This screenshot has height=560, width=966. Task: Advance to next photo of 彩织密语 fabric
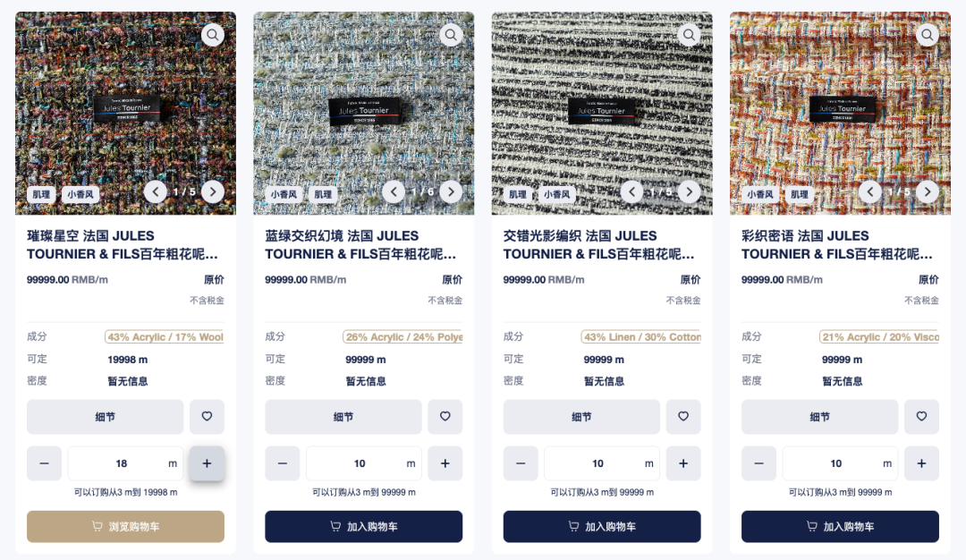click(x=928, y=191)
